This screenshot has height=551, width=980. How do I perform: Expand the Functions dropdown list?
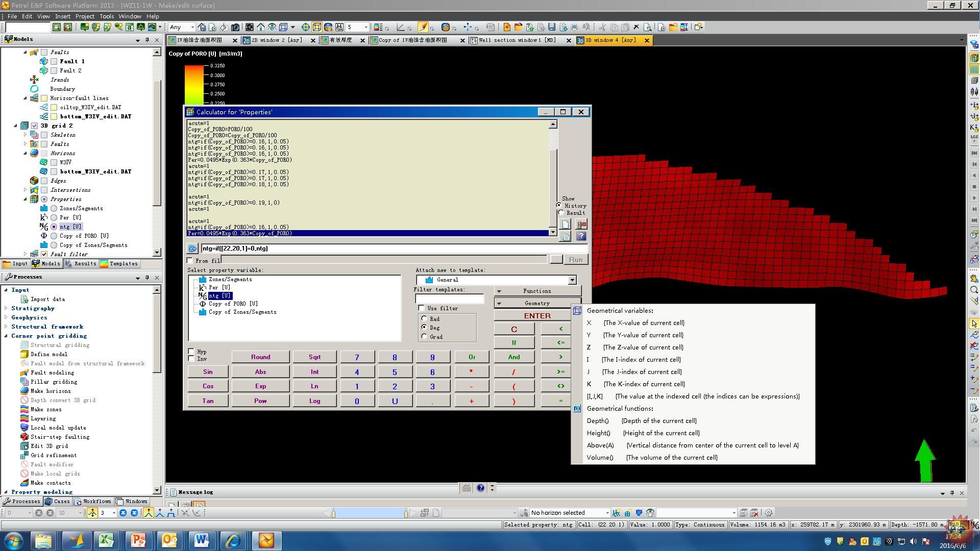pos(537,291)
